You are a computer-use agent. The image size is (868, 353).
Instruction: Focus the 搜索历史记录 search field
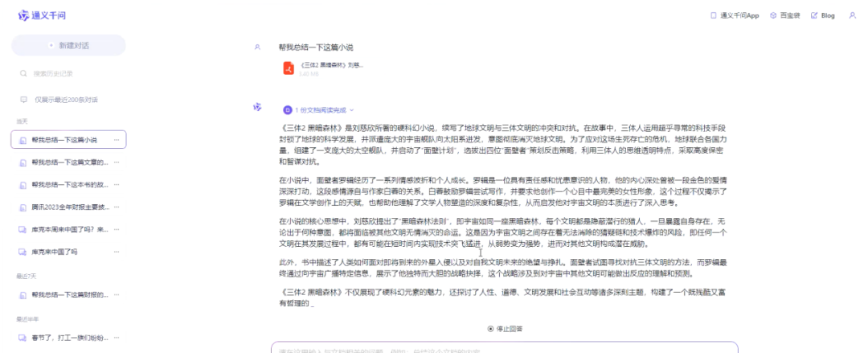(68, 73)
